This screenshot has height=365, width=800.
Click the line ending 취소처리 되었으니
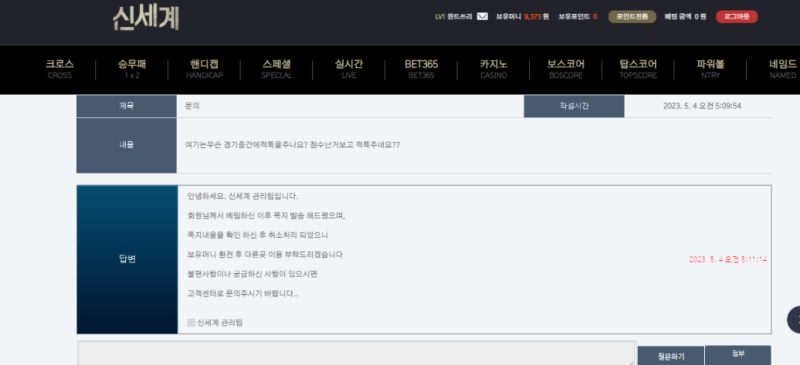(x=257, y=235)
